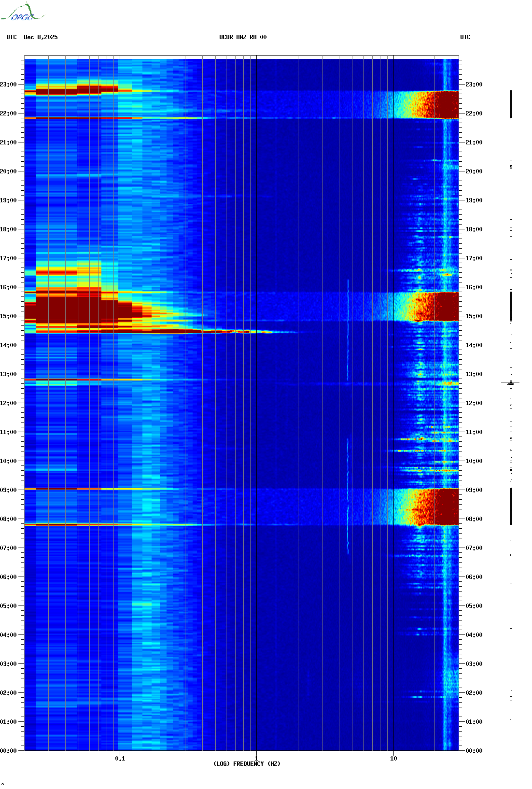The width and height of the screenshot is (532, 789).
Task: Click the OFGC mountain logo
Action: point(22,12)
